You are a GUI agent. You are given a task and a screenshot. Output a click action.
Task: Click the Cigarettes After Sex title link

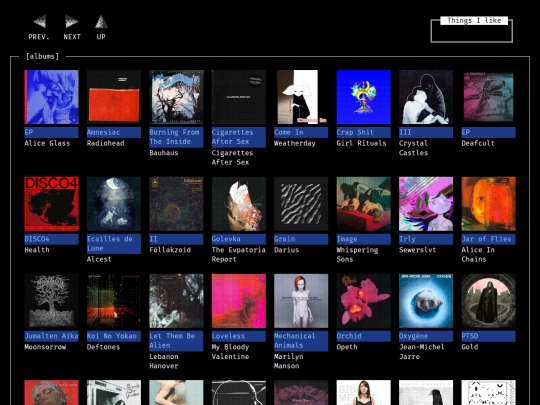[239, 137]
